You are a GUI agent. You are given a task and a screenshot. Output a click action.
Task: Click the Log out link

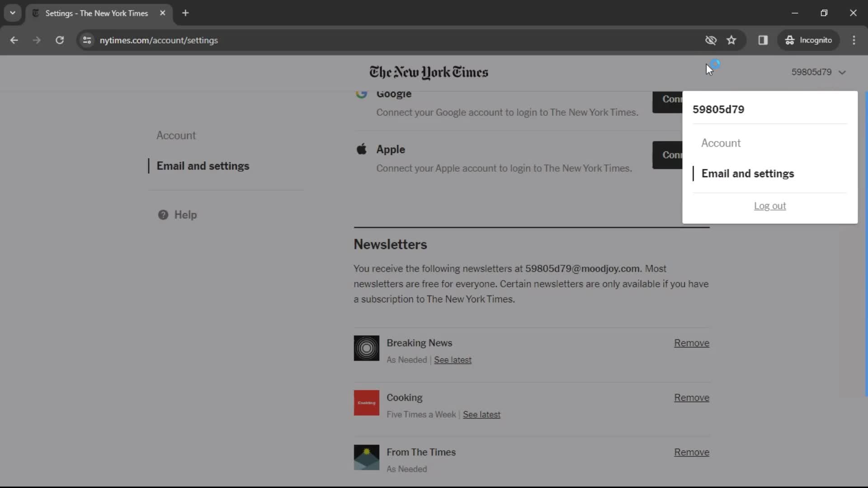[770, 206]
